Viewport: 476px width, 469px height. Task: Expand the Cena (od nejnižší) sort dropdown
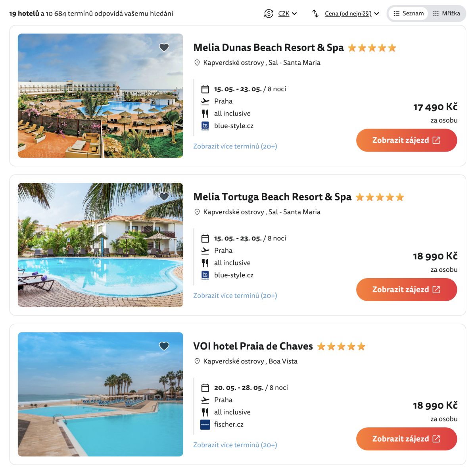pyautogui.click(x=351, y=13)
